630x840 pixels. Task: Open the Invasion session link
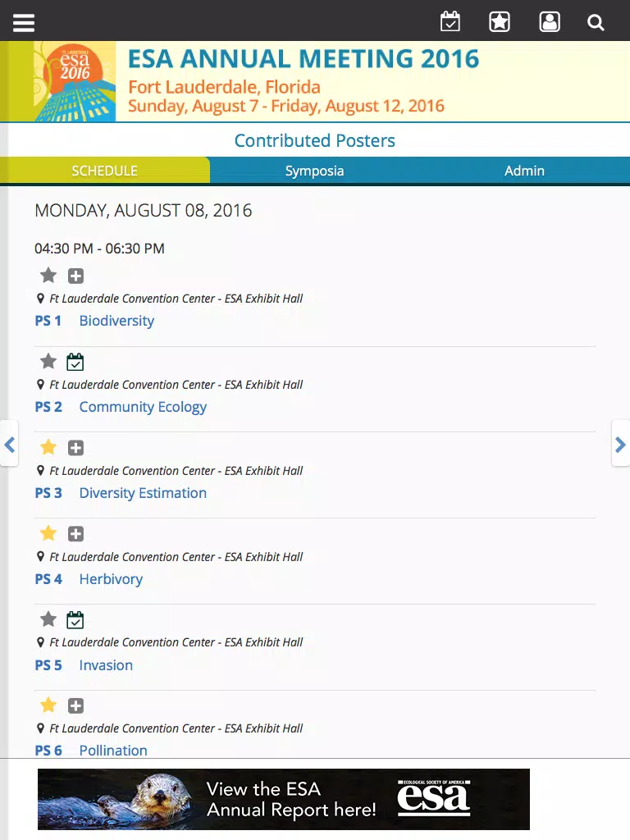pos(106,664)
